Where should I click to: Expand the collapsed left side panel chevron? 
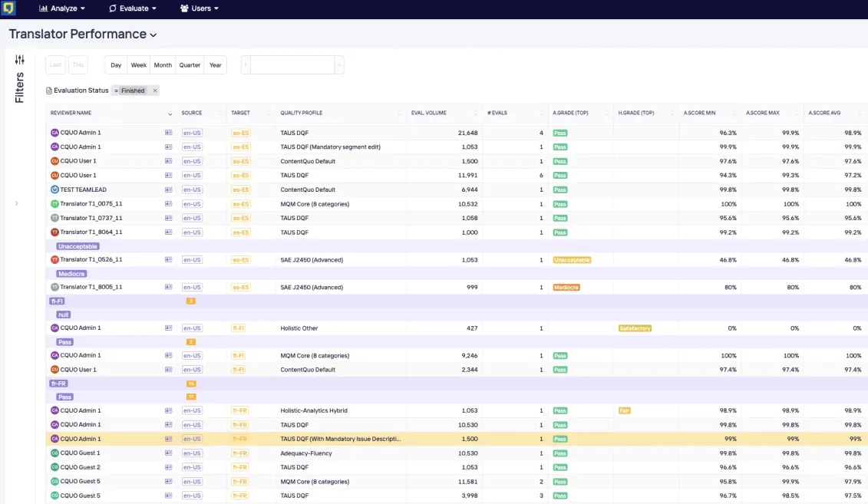[17, 203]
